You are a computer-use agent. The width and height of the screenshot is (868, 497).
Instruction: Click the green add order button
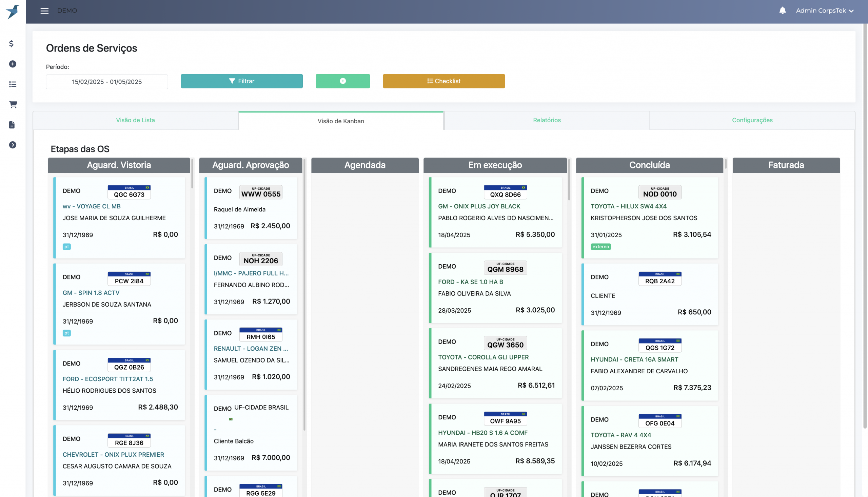click(342, 81)
